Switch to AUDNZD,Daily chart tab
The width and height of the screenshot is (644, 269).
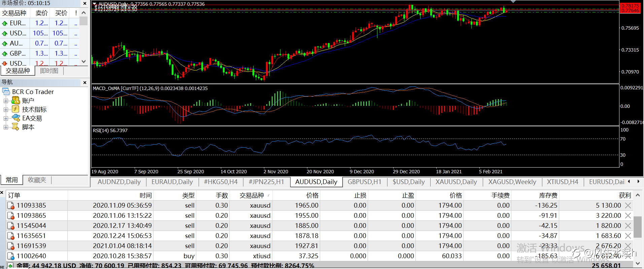[119, 182]
